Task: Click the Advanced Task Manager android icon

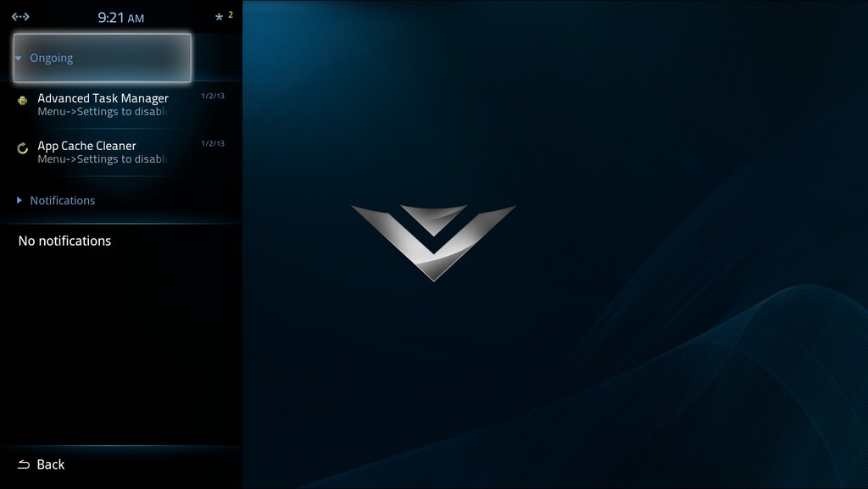Action: [22, 101]
